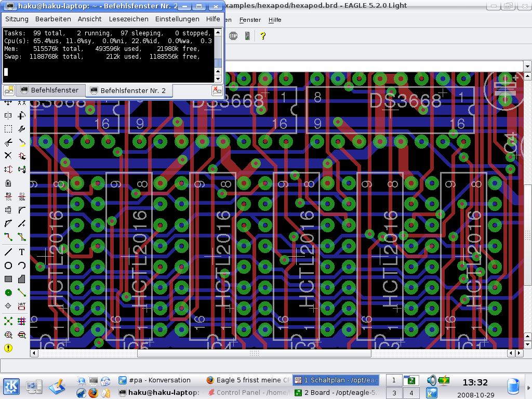Select the Add component tool
This screenshot has width=532, height=399.
pyautogui.click(x=22, y=156)
